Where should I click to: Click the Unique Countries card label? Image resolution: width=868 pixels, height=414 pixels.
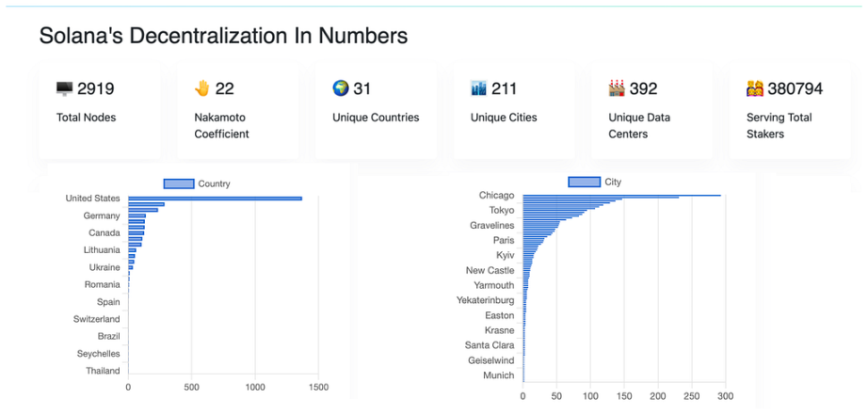(376, 118)
